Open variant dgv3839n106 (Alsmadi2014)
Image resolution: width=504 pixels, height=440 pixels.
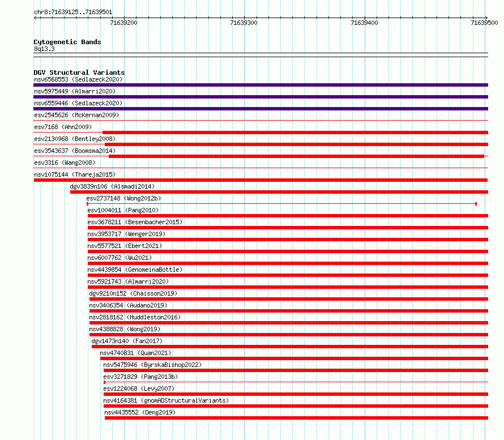click(x=112, y=186)
